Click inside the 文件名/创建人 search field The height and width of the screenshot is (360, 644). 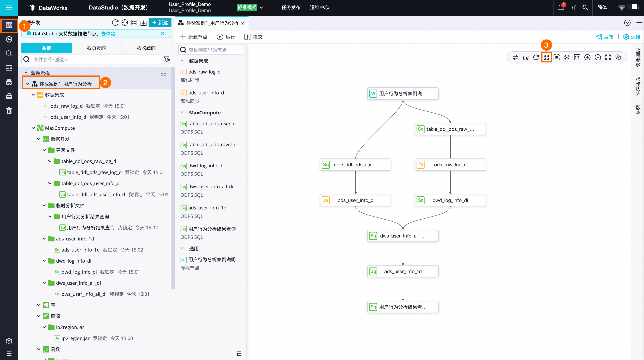point(75,59)
